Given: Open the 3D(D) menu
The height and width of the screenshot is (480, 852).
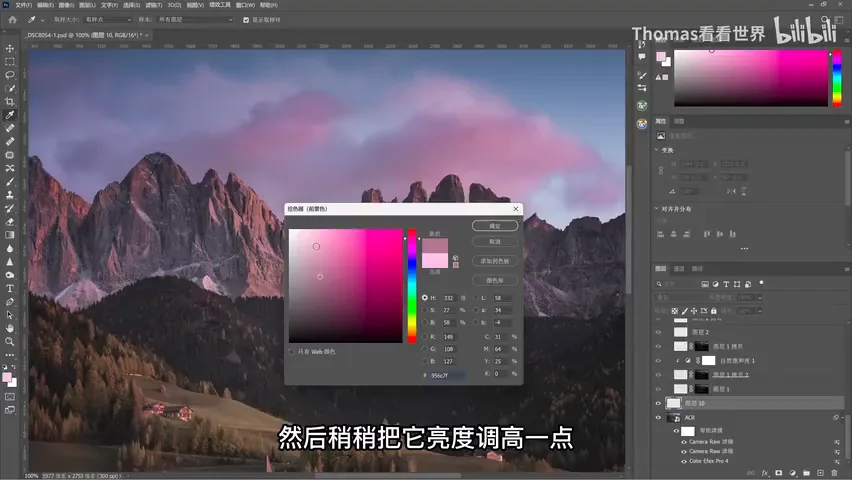Looking at the screenshot, I should tap(174, 5).
